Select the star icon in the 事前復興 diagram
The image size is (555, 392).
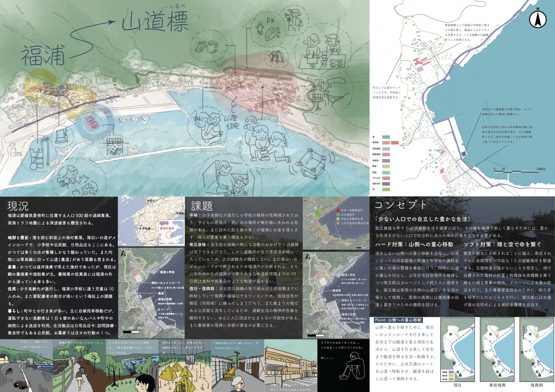(x=491, y=335)
